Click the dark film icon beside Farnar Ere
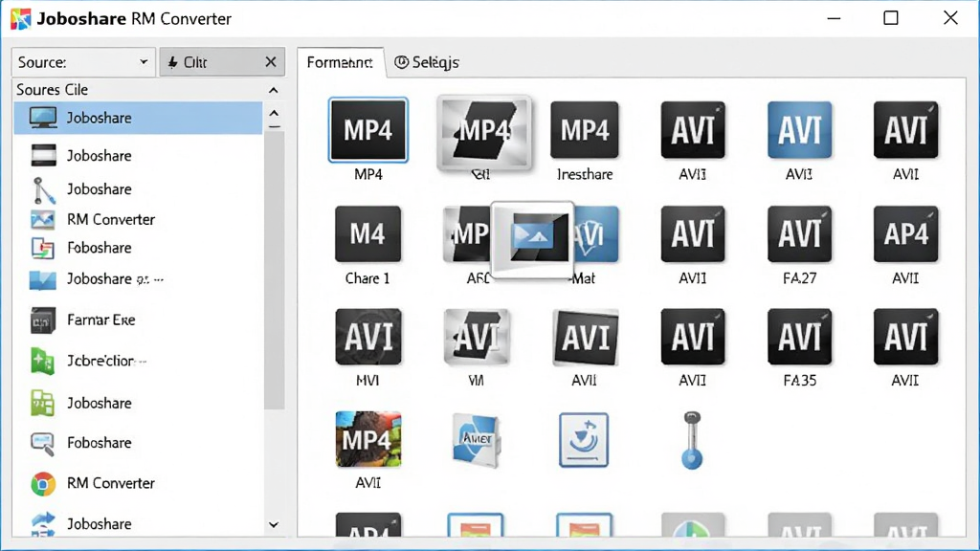This screenshot has height=551, width=980. [x=42, y=320]
